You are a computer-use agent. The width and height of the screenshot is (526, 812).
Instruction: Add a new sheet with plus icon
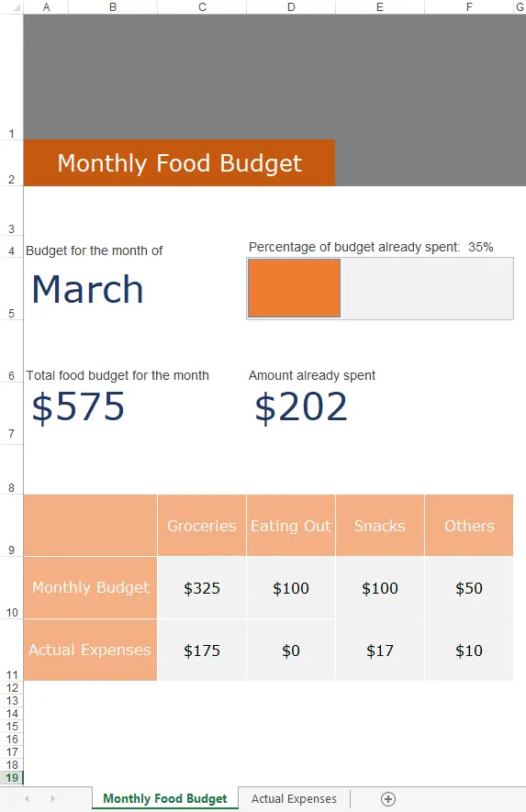pyautogui.click(x=388, y=799)
